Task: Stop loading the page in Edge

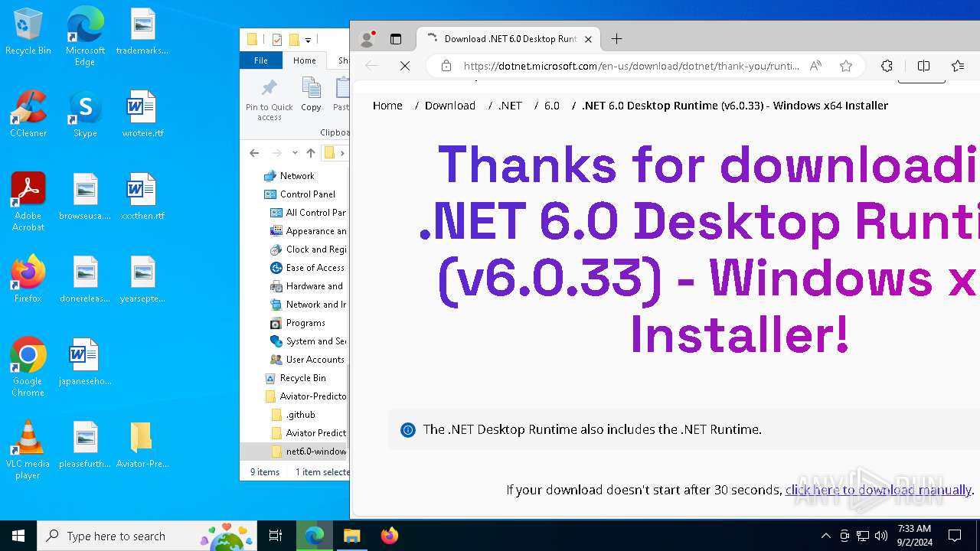Action: coord(405,66)
